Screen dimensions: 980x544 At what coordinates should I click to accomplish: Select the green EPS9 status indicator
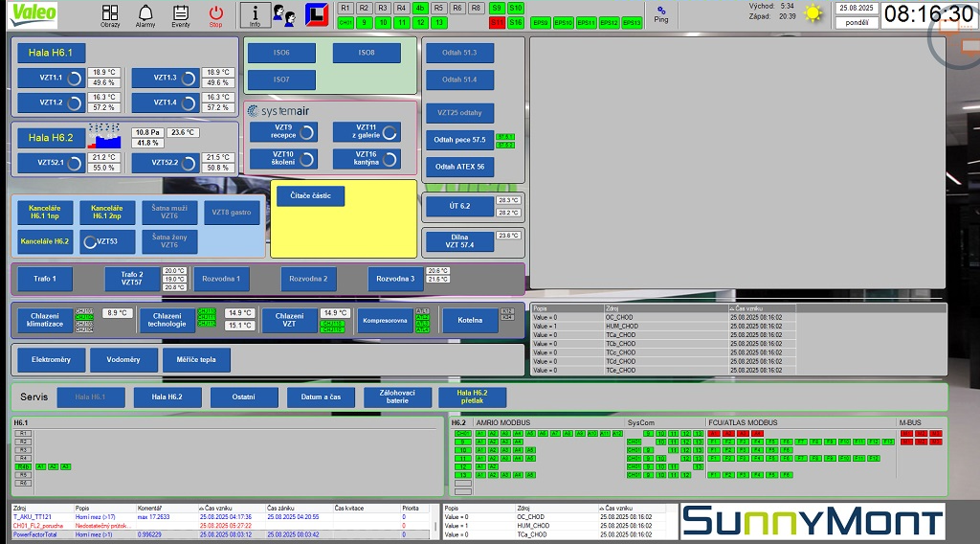pyautogui.click(x=541, y=22)
